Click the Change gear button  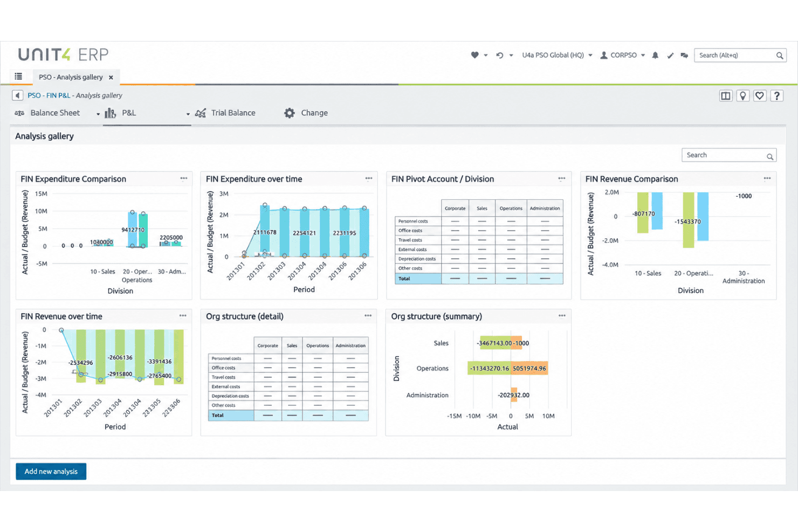point(306,113)
